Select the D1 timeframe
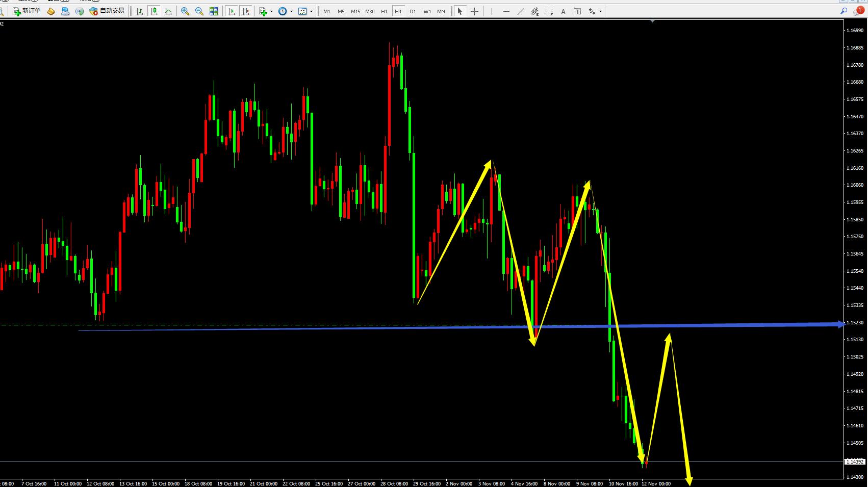Image resolution: width=868 pixels, height=487 pixels. point(413,11)
